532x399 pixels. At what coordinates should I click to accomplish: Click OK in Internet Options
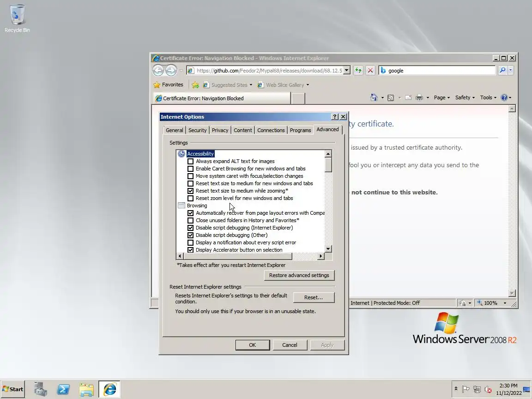click(253, 345)
